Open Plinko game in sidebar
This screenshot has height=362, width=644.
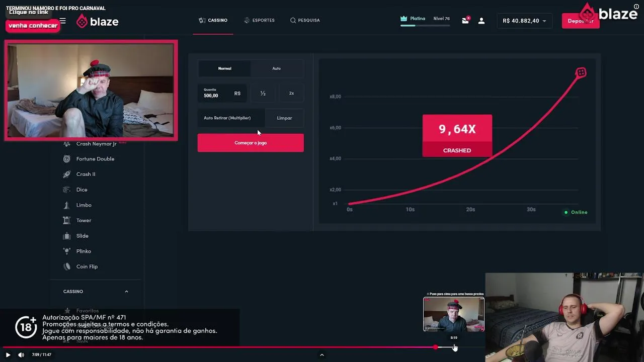pos(84,251)
